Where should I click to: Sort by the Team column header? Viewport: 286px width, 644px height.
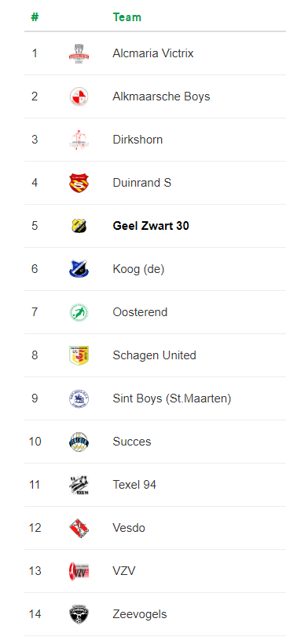127,17
